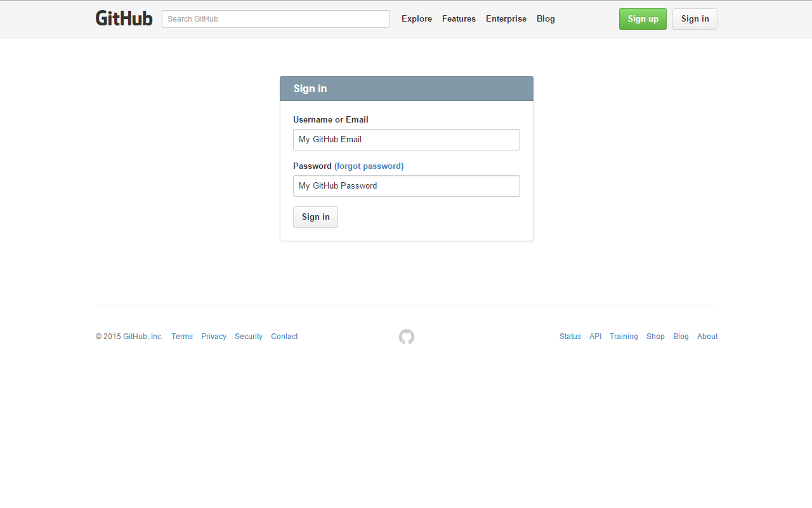Open the Contact footer link
This screenshot has width=812, height=508.
(284, 337)
